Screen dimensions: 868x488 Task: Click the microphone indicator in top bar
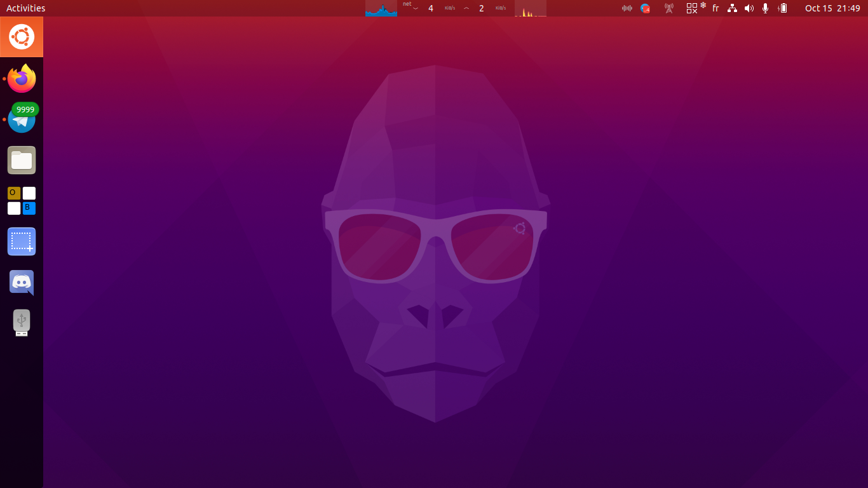click(x=765, y=8)
